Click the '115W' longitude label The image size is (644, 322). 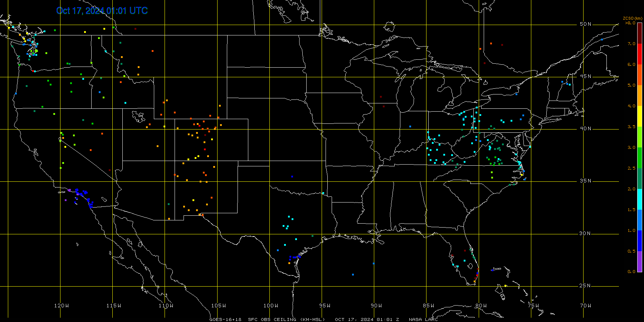click(114, 306)
